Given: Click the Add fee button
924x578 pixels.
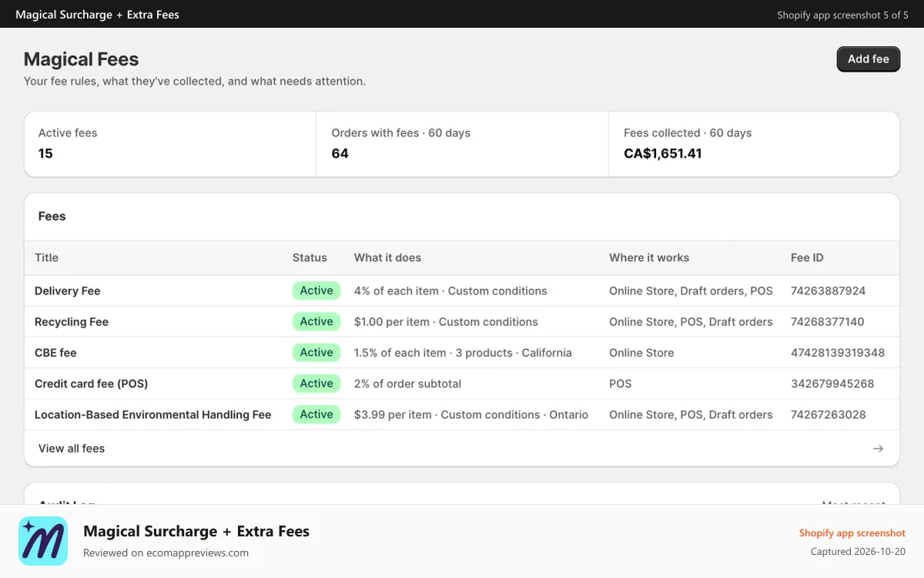Looking at the screenshot, I should (869, 59).
